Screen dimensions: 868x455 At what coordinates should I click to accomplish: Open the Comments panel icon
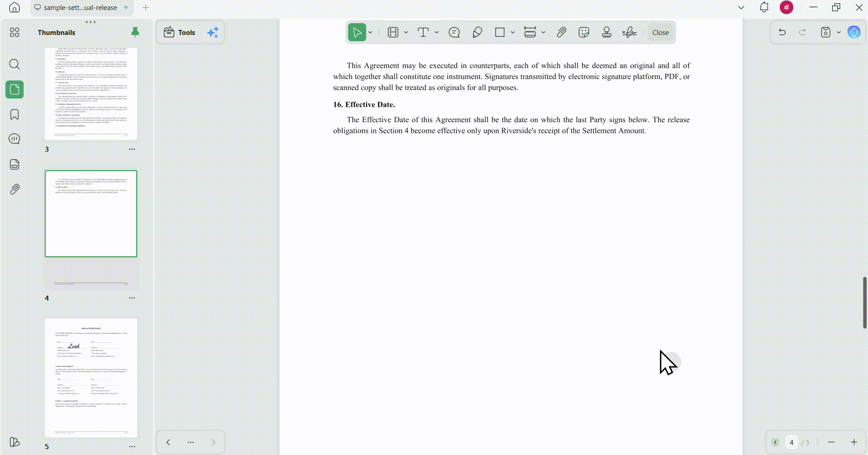15,139
